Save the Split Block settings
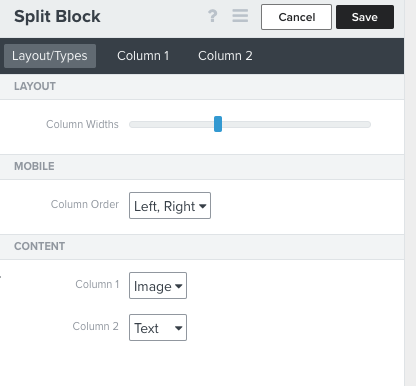The height and width of the screenshot is (386, 416). coord(365,17)
